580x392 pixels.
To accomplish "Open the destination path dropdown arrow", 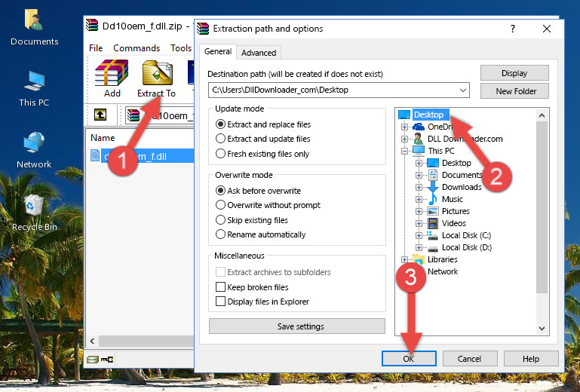I will (x=463, y=90).
